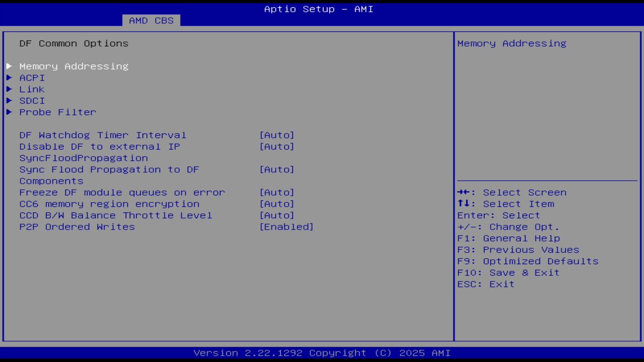The image size is (644, 362).
Task: Click ESC: Exit hint
Action: pos(486,285)
